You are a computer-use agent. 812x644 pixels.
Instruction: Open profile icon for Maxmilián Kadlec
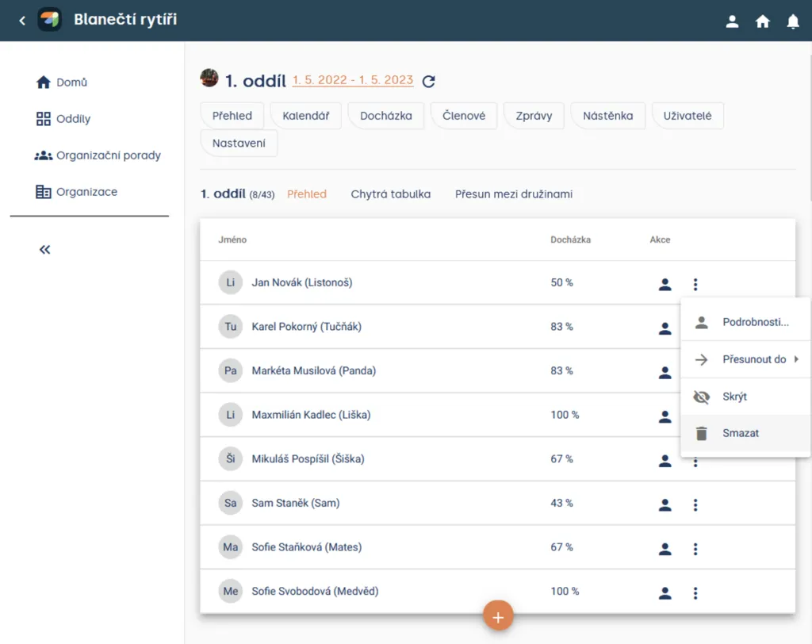[665, 416]
